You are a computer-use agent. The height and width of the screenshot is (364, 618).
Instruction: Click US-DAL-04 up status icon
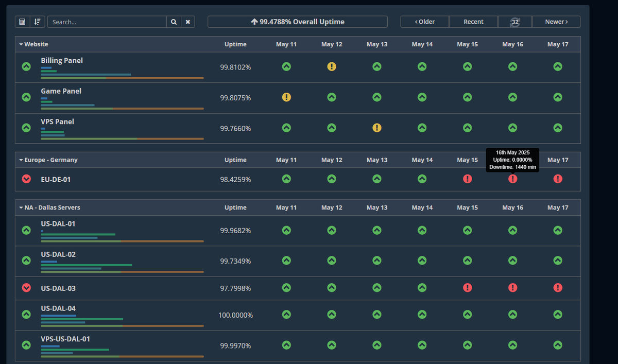tap(26, 314)
